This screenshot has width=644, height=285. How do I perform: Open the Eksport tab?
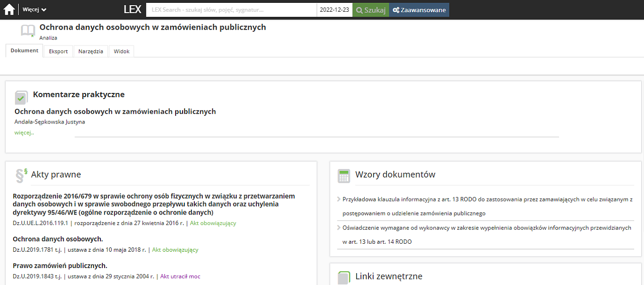(x=58, y=52)
